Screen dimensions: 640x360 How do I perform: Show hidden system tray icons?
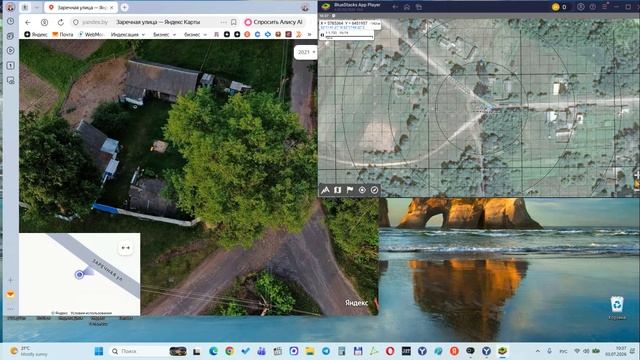tap(538, 351)
